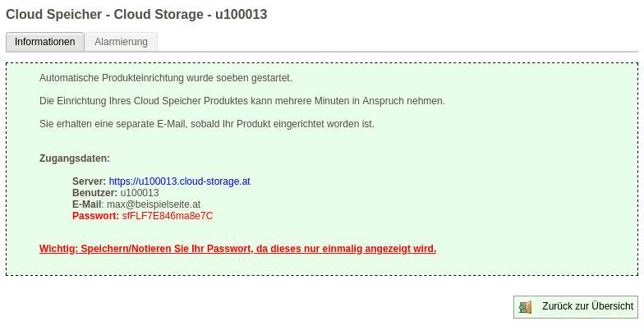Click the E-Mail label

point(86,204)
